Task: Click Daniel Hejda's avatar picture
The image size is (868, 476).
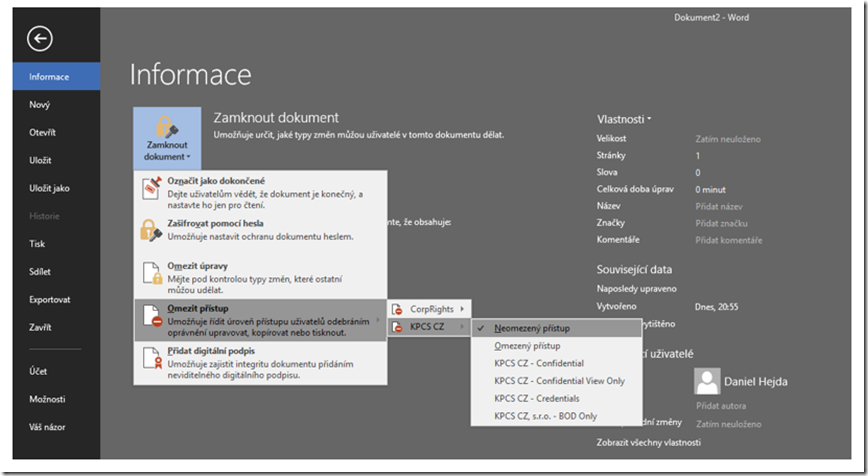Action: pyautogui.click(x=707, y=381)
